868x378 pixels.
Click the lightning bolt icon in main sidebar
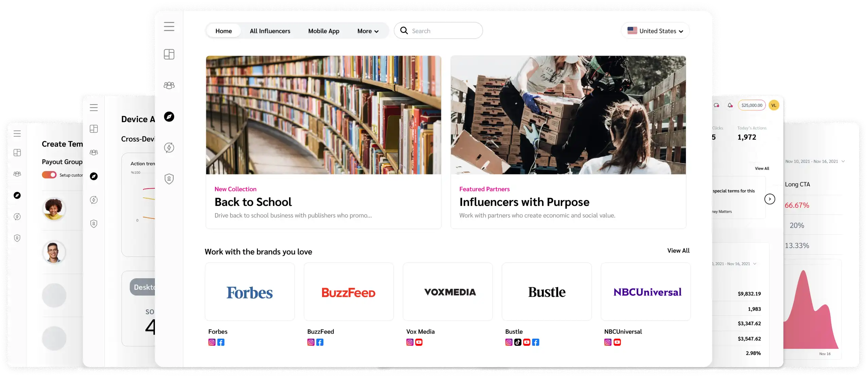pos(169,148)
